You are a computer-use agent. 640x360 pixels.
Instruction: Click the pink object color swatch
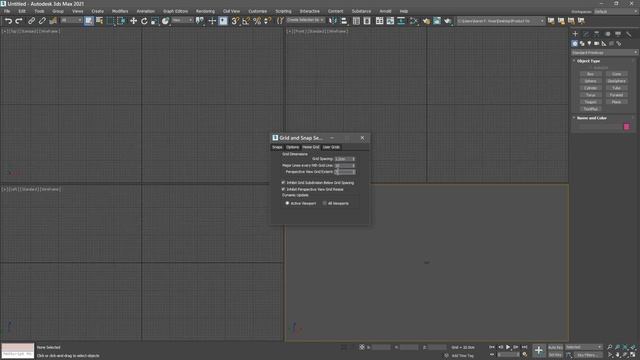coord(627,127)
